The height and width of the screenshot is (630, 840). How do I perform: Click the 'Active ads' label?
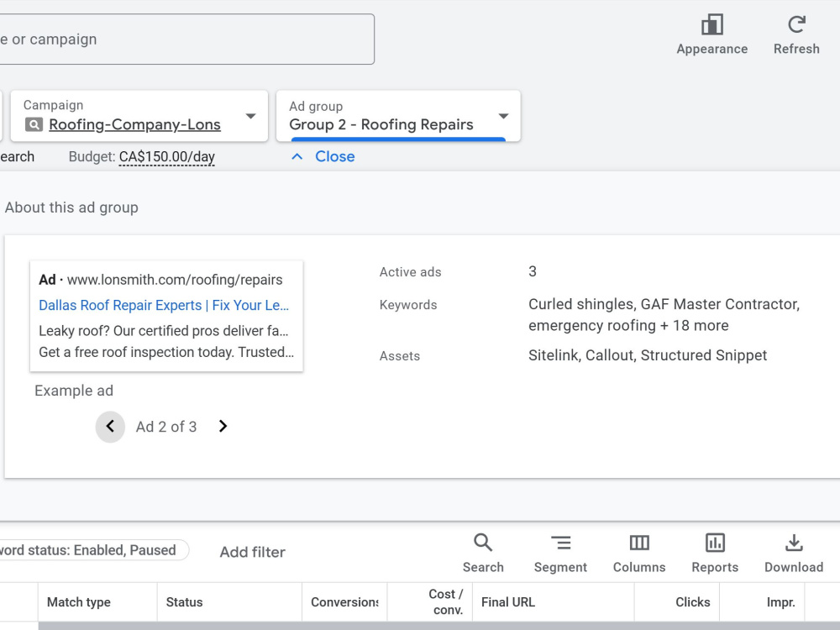click(x=411, y=272)
